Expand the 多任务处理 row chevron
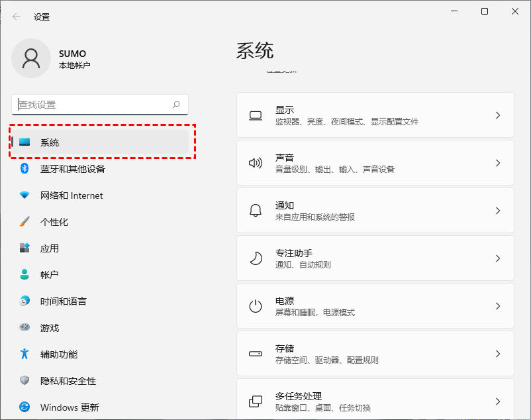Viewport: 531px width, 420px height. pos(498,401)
